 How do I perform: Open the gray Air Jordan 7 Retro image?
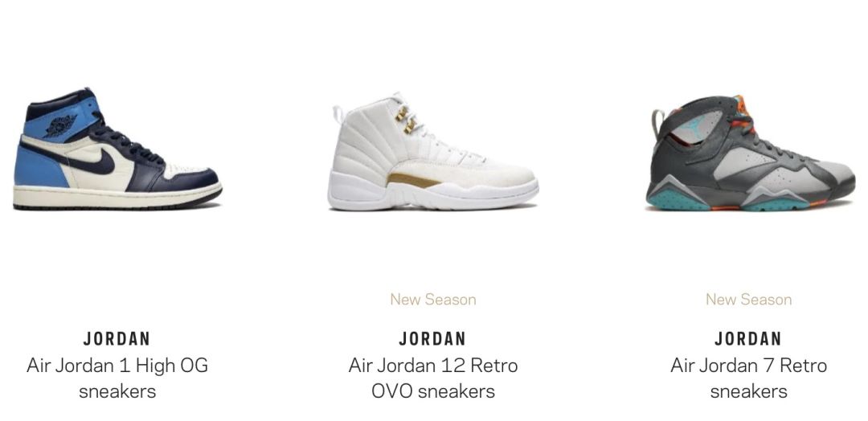click(x=750, y=153)
